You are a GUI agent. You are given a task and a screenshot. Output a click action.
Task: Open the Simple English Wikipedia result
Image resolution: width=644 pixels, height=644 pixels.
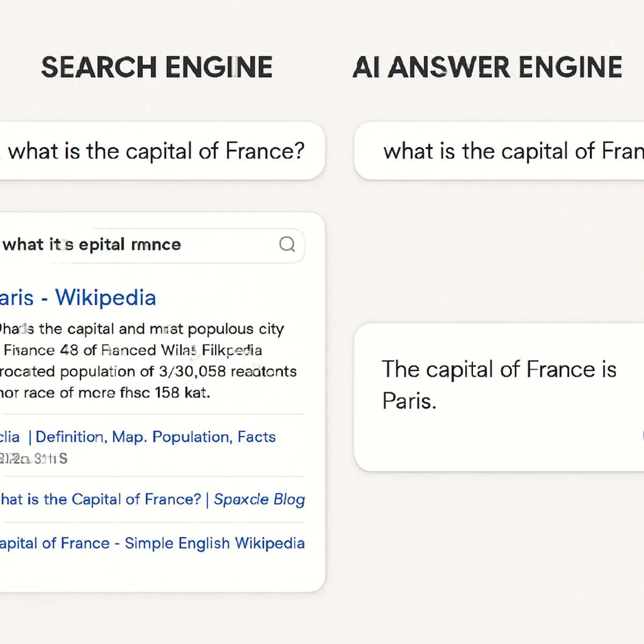point(152,543)
